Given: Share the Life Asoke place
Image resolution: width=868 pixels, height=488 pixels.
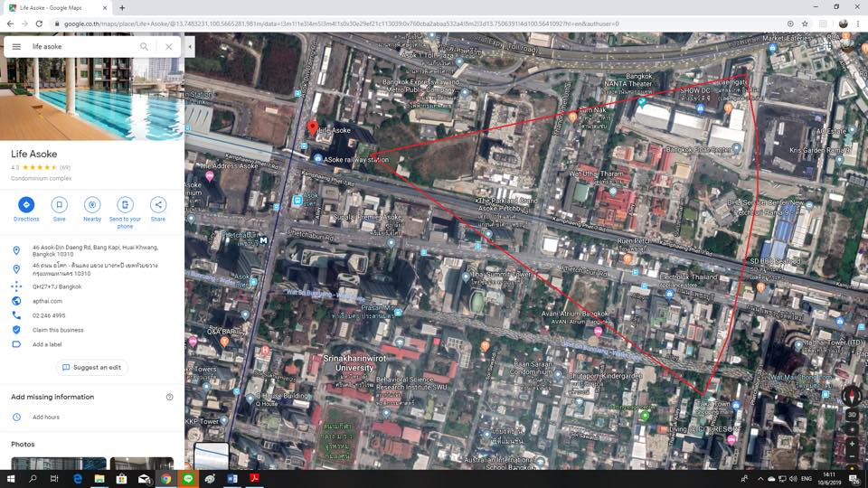Looking at the screenshot, I should (x=157, y=209).
